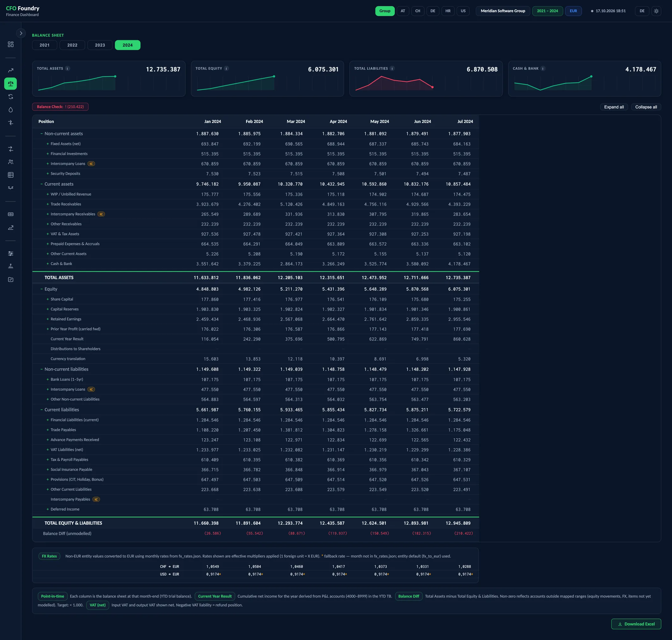Click the swap arrows icon below the droplet icon
Viewport: 672px width, 640px height.
[10, 122]
